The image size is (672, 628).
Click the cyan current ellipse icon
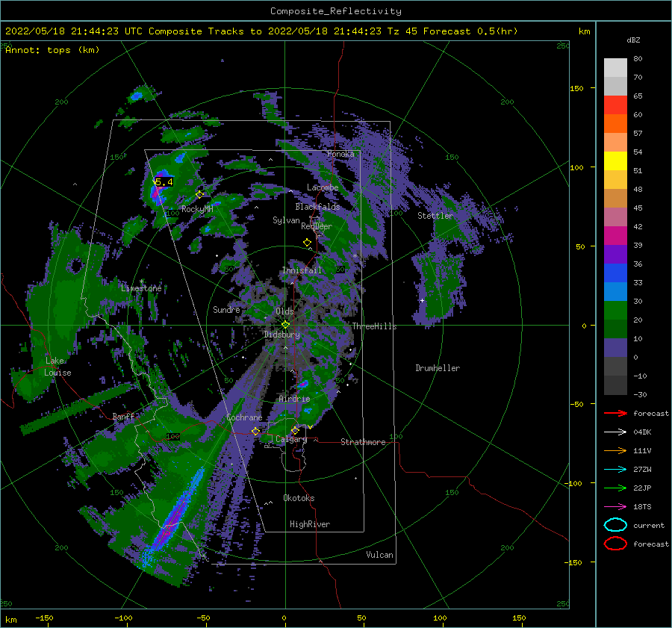pos(615,525)
